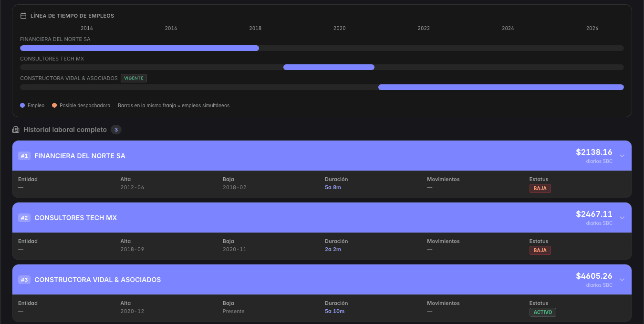This screenshot has height=324, width=644.
Task: Select the Constructora Vidal & Asociados timeline bar
Action: click(501, 87)
